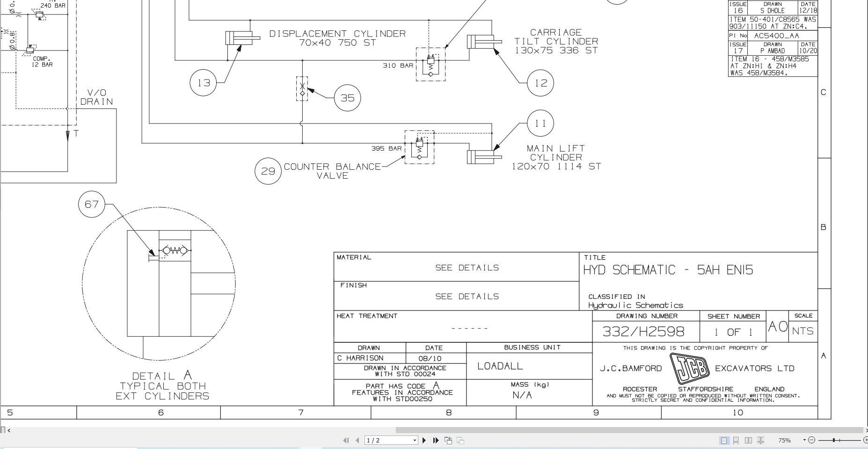Go to the previous page

click(357, 440)
